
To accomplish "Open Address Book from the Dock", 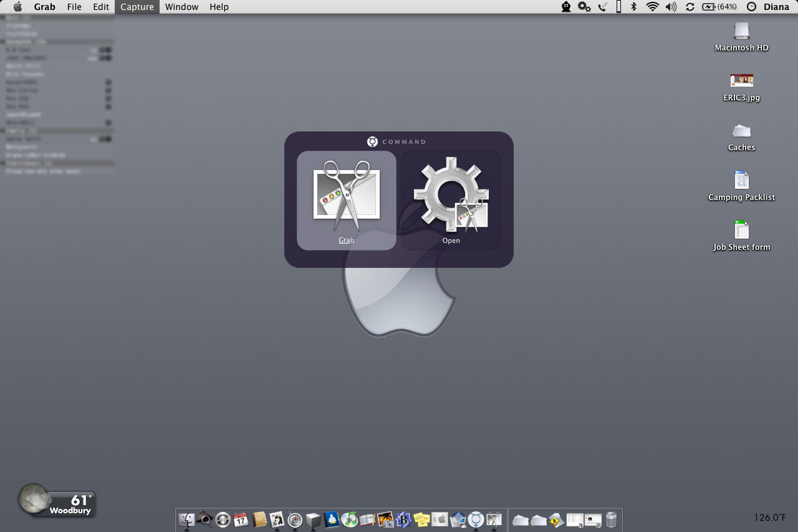I will (259, 519).
